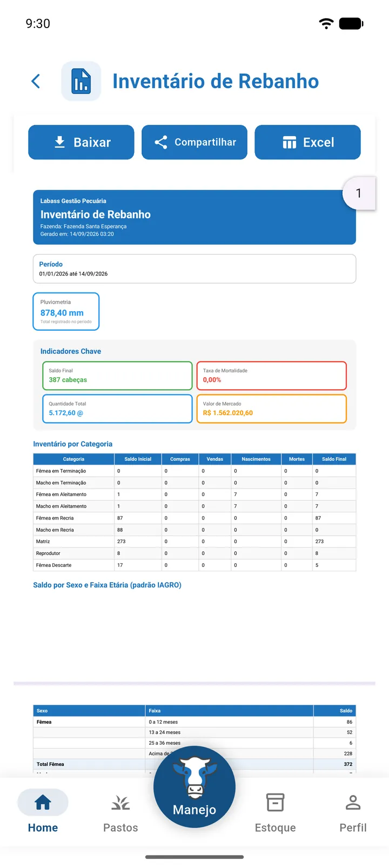Tap Taxa de Mortalidade 0,00% card
The width and height of the screenshot is (389, 868).
point(271,376)
